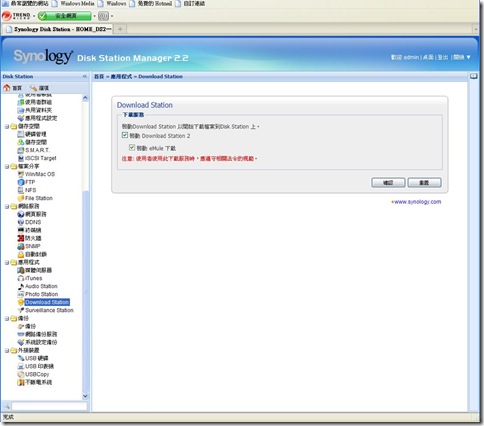
Task: Select Surveillance Station in sidebar tree
Action: [x=49, y=310]
